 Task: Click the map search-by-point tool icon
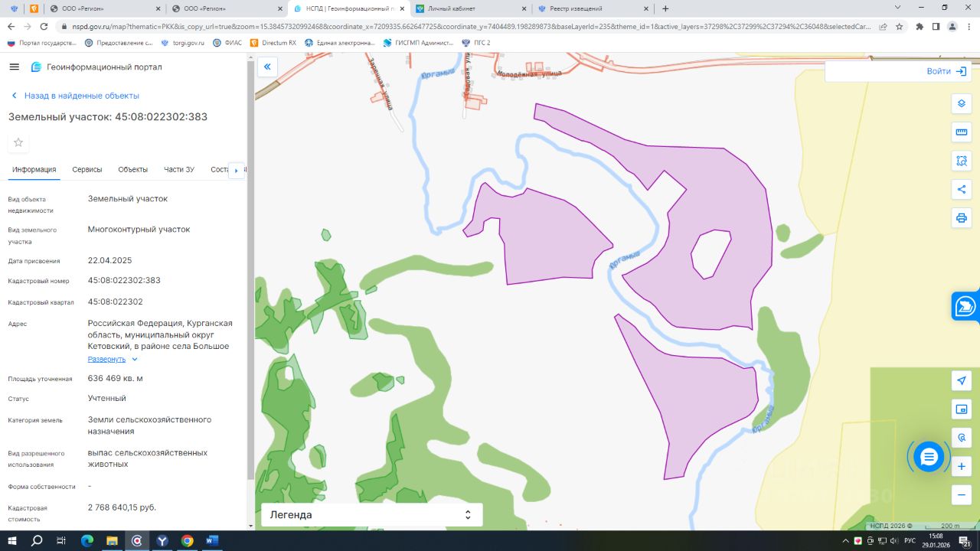(x=962, y=438)
